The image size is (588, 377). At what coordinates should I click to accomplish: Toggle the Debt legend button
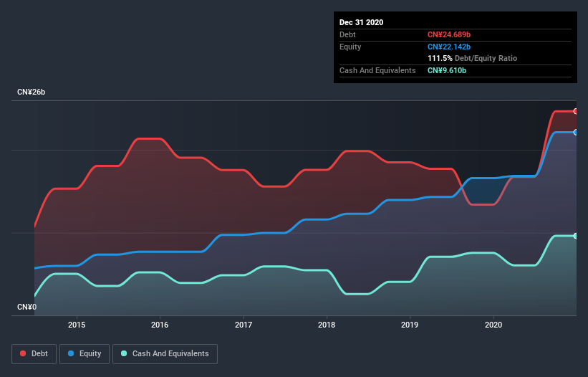[x=34, y=354]
